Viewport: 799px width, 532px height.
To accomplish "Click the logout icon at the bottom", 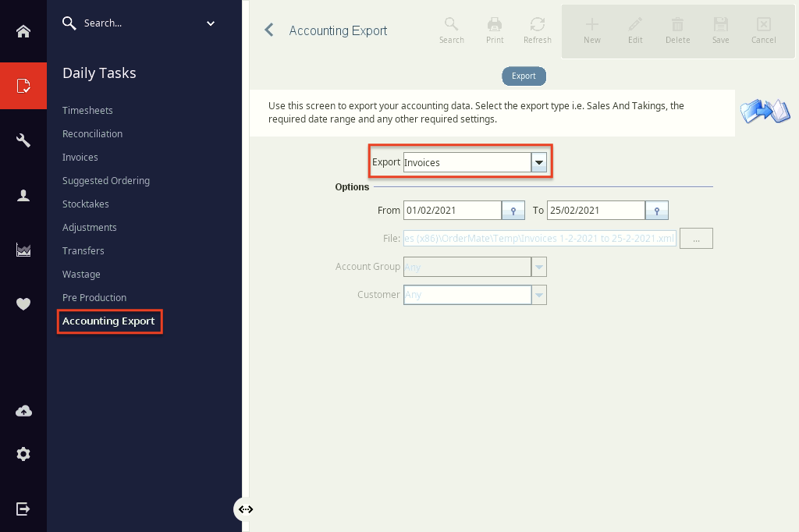I will [x=23, y=509].
